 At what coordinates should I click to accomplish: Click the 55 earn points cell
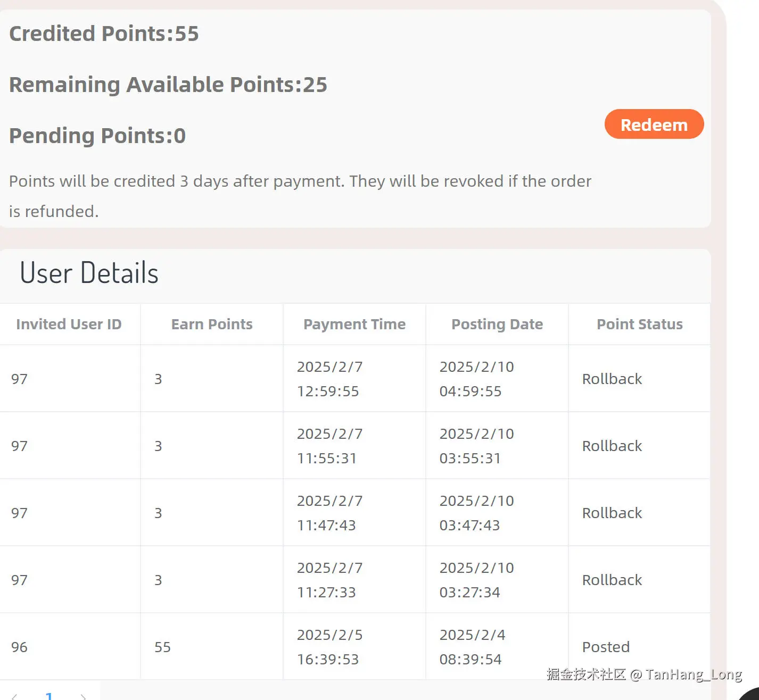click(x=162, y=647)
